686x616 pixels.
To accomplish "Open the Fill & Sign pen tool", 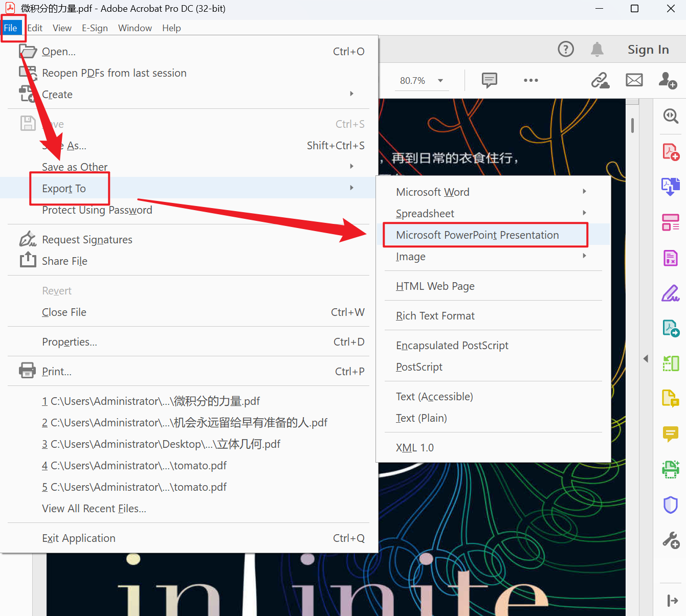I will point(670,293).
